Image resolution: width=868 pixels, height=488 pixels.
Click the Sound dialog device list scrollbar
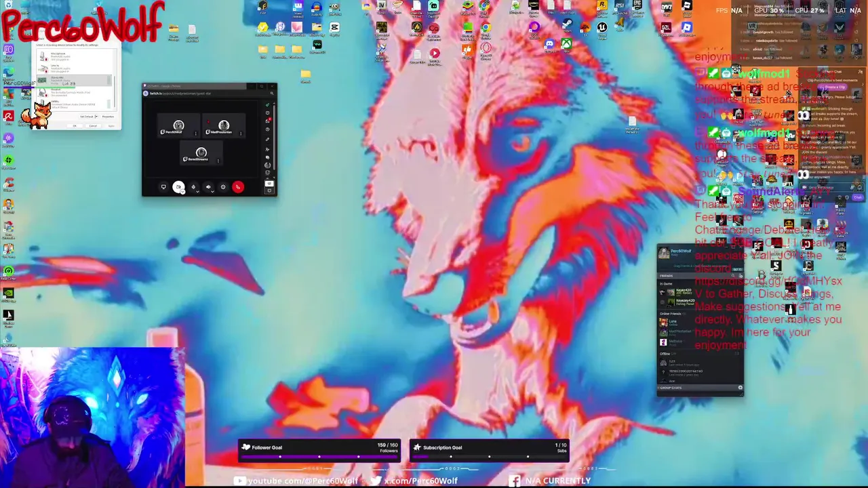coord(115,91)
